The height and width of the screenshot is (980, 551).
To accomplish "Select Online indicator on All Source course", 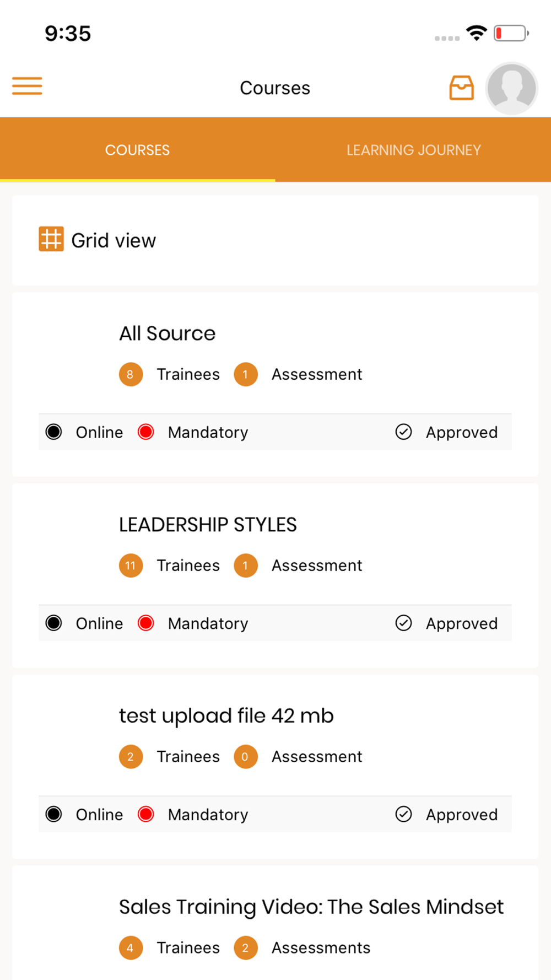I will pyautogui.click(x=54, y=432).
